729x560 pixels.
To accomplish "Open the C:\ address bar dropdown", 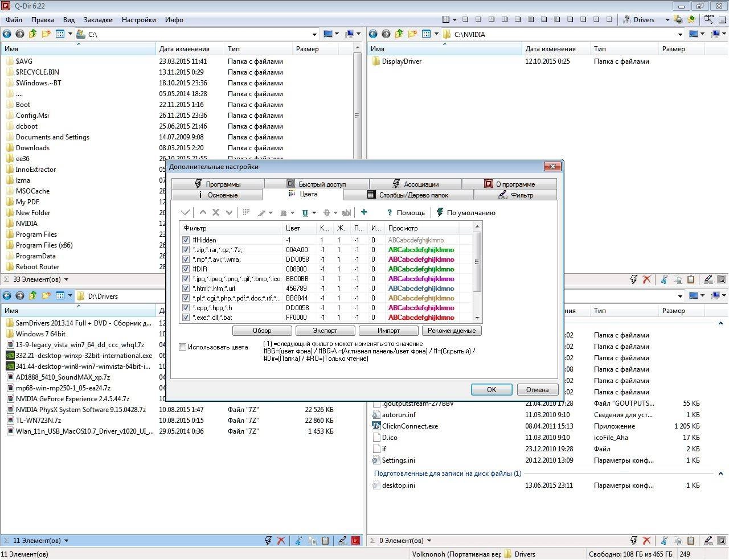I will 314,35.
